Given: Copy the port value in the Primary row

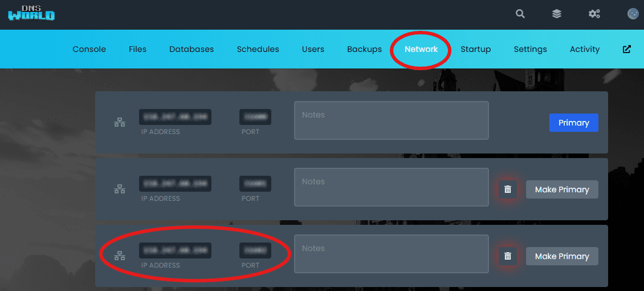Looking at the screenshot, I should pyautogui.click(x=255, y=117).
